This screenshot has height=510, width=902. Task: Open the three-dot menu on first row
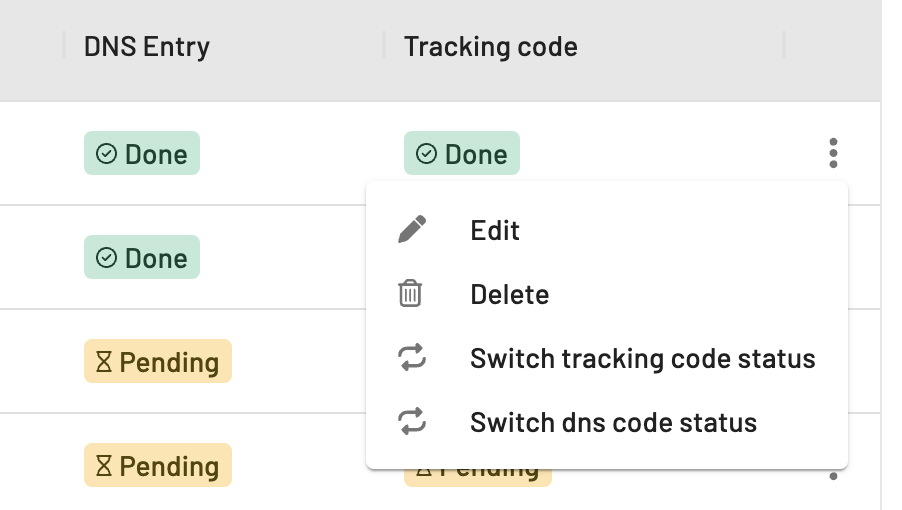pyautogui.click(x=833, y=153)
